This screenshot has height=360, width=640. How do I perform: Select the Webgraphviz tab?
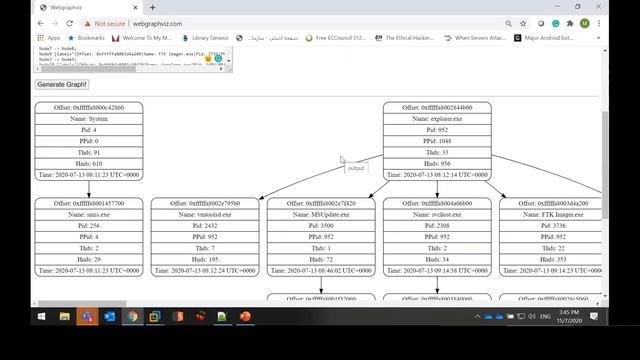tap(89, 7)
